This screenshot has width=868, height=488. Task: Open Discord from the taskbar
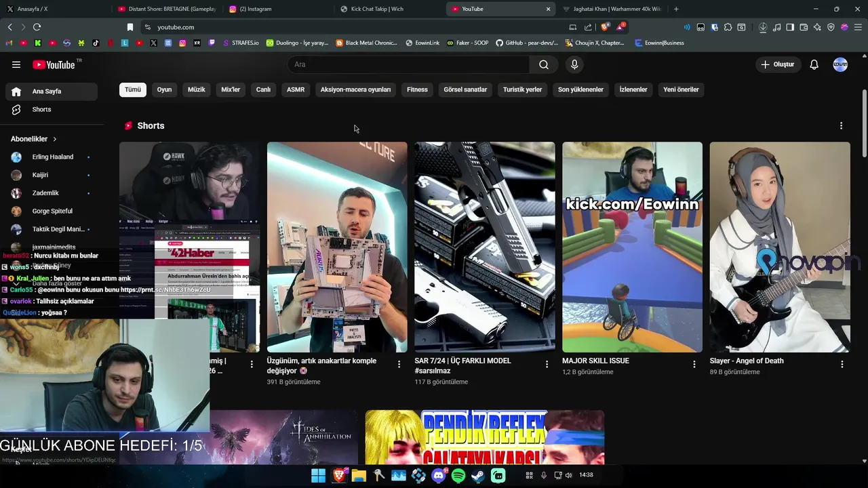coord(438,476)
